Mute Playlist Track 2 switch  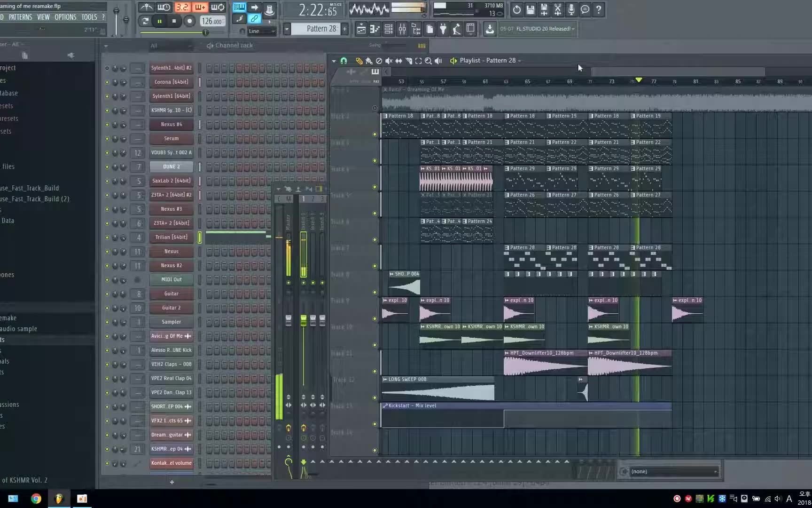tap(375, 134)
